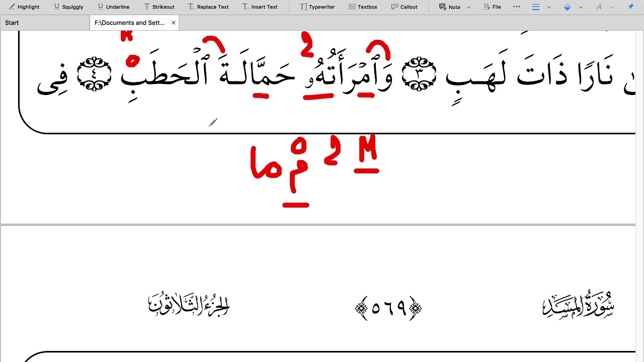Expand the line thickness dropdown
Image resolution: width=644 pixels, height=362 pixels.
[549, 7]
